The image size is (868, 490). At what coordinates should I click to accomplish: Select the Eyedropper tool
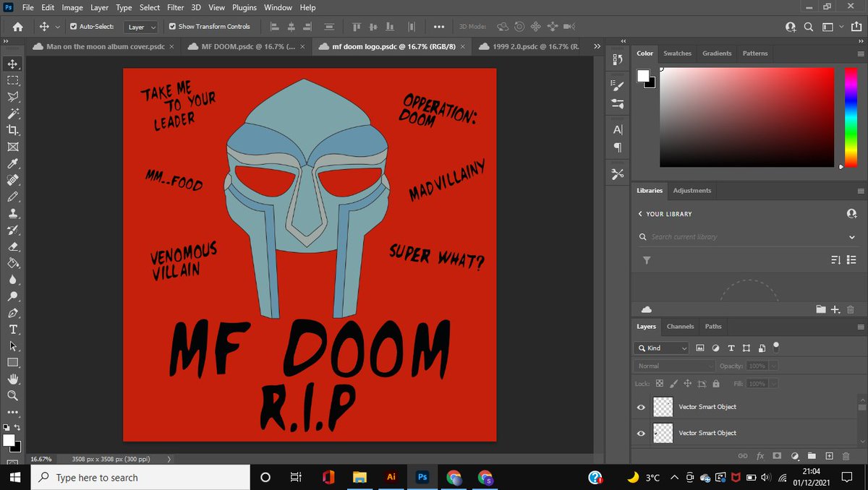point(13,164)
